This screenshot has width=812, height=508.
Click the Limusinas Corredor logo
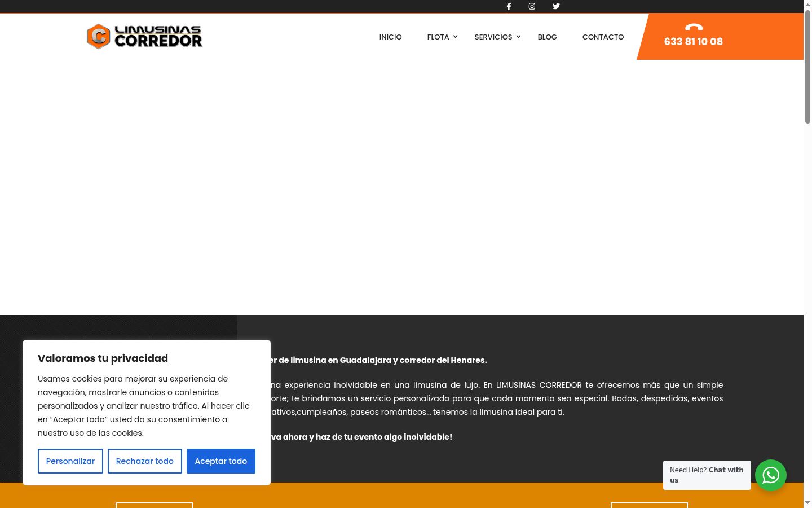pos(144,37)
